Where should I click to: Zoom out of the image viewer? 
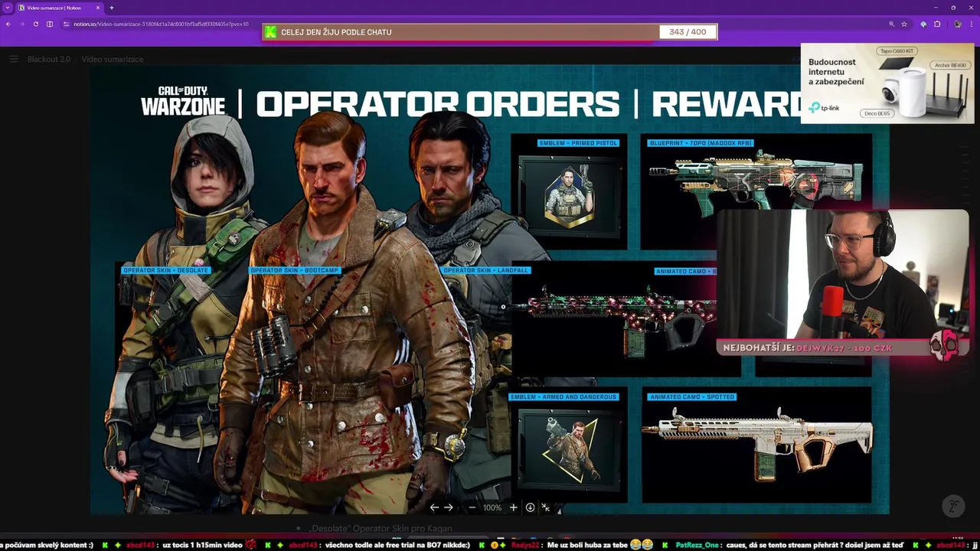click(x=472, y=507)
